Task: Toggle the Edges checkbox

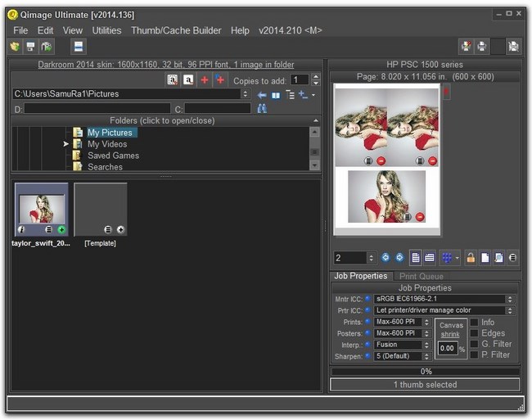Action: 475,333
